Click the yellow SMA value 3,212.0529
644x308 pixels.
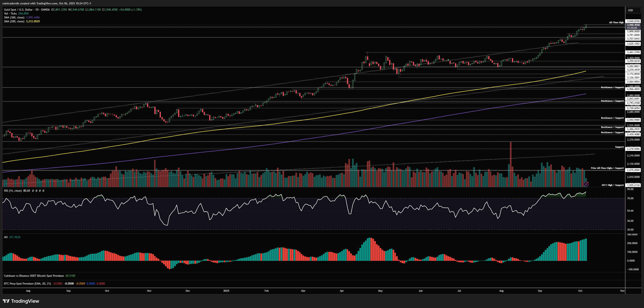pyautogui.click(x=33, y=21)
